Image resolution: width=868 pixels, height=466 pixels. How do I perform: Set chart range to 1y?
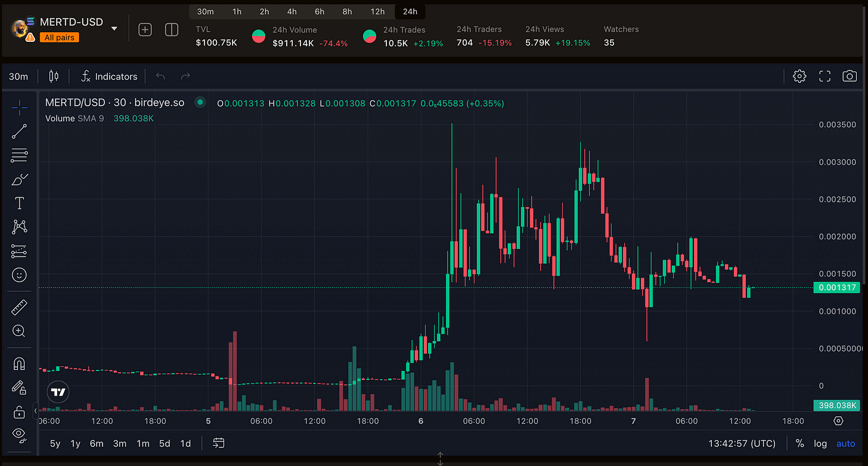click(75, 443)
